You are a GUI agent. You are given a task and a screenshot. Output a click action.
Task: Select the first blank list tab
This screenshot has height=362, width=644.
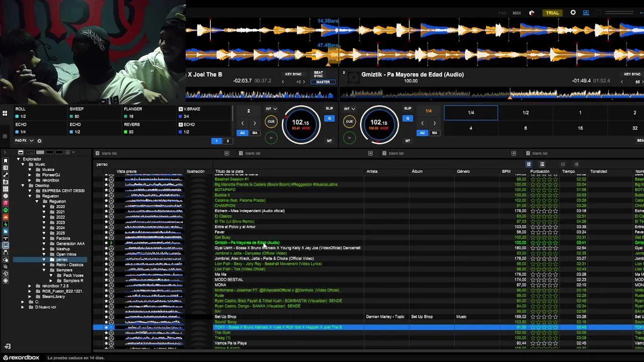[x=109, y=153]
